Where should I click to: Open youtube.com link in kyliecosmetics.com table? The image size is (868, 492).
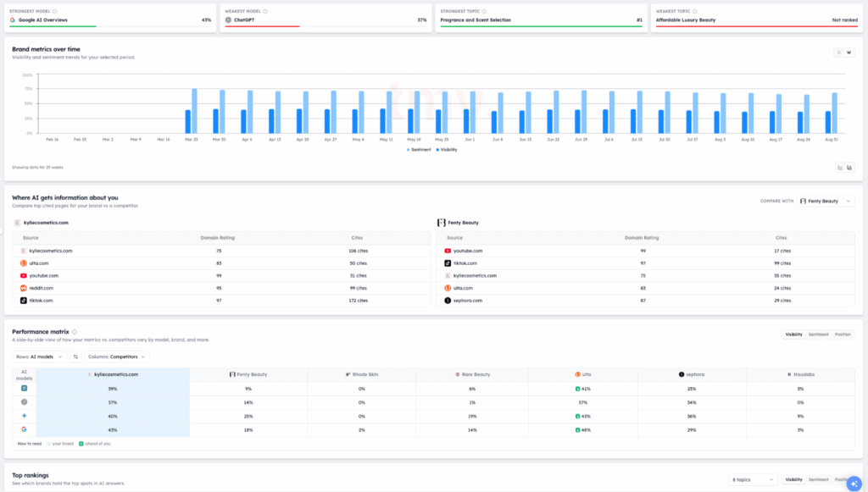click(x=44, y=276)
